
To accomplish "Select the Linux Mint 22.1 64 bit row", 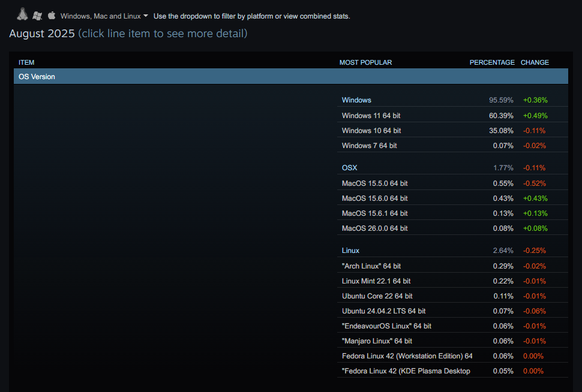I will tap(452, 281).
